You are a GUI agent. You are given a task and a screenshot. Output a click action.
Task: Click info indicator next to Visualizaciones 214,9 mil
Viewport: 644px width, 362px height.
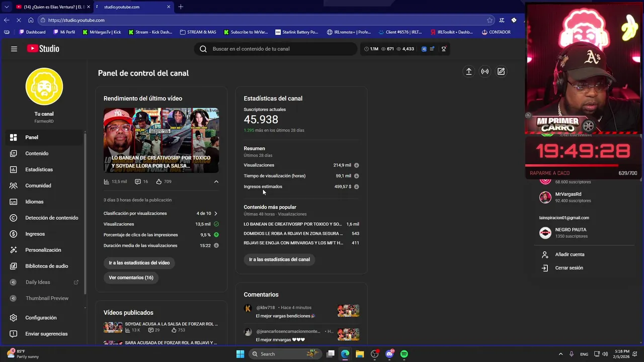tap(356, 165)
